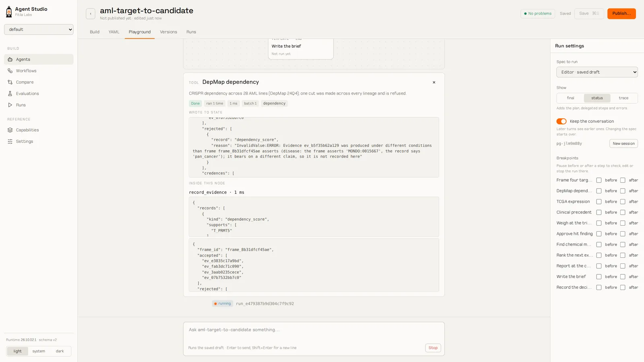Open the Agents sidebar icon

click(x=10, y=60)
